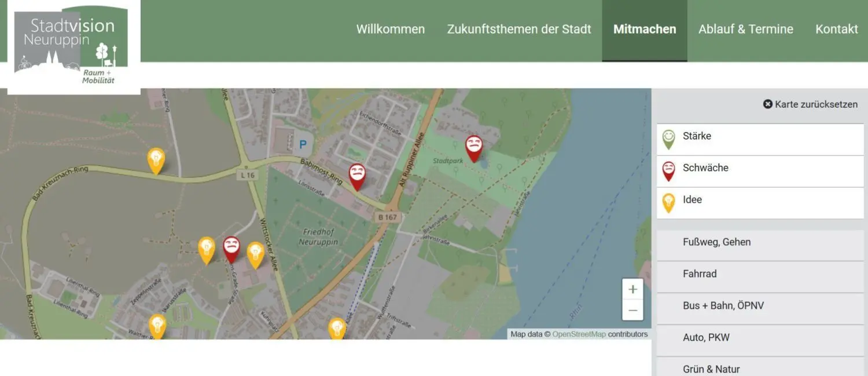Open the Kontakt page
The image size is (868, 376).
(837, 29)
